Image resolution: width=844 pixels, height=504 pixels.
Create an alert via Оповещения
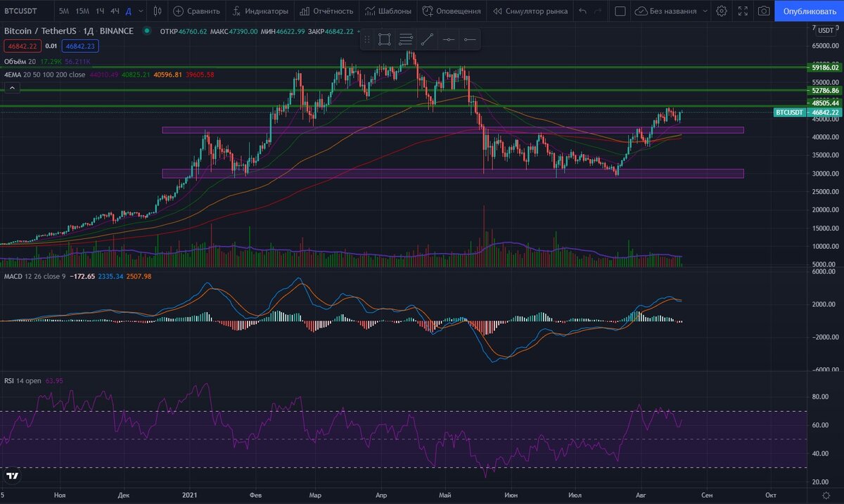[x=451, y=11]
